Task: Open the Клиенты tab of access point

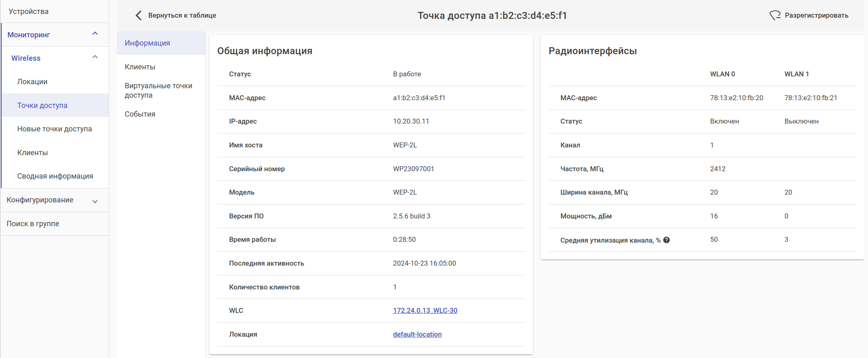Action: pyautogui.click(x=140, y=67)
